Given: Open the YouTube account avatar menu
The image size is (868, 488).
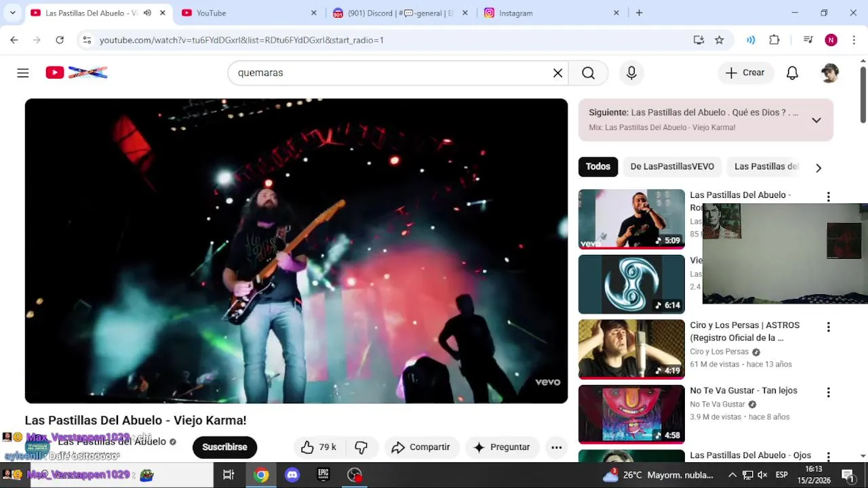Looking at the screenshot, I should click(829, 73).
